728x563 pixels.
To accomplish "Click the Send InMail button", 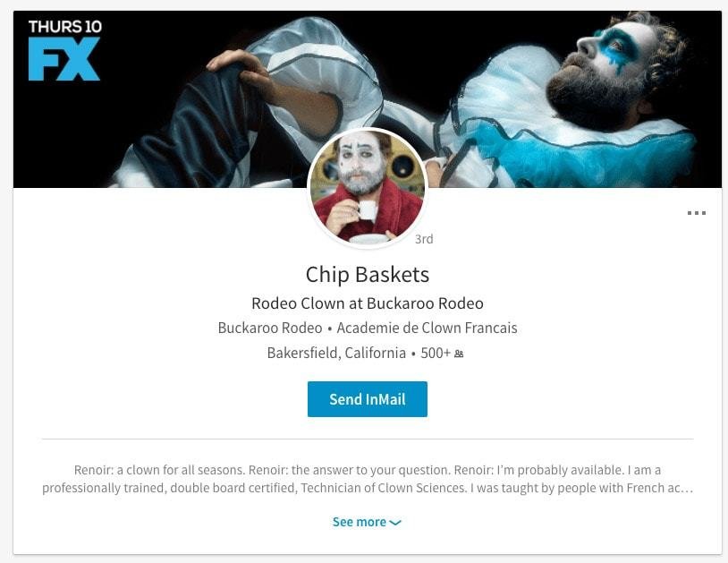I will [368, 399].
